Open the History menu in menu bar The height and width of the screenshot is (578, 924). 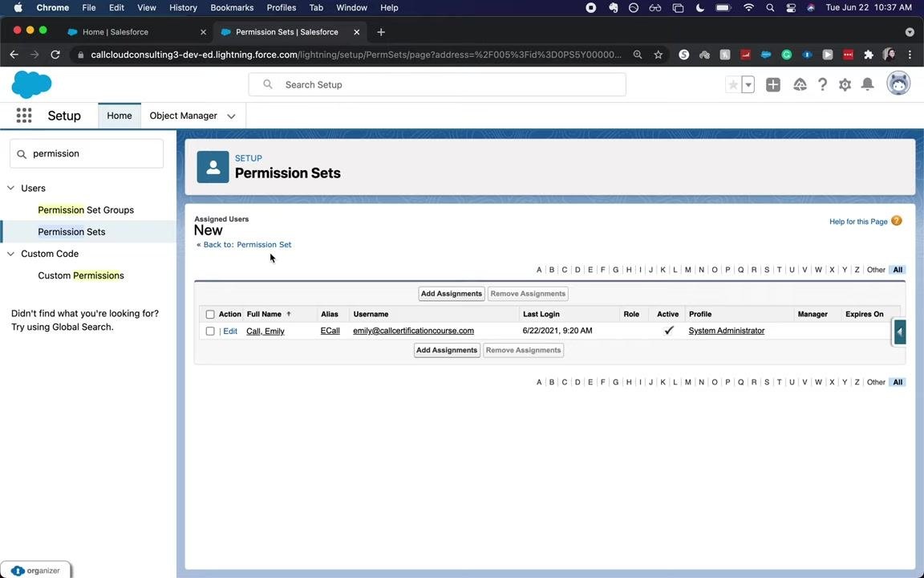tap(183, 8)
